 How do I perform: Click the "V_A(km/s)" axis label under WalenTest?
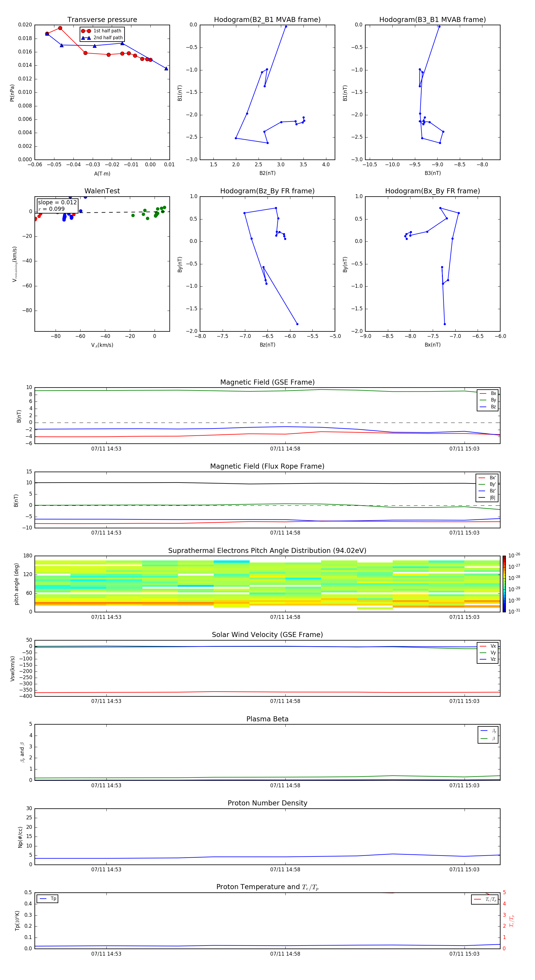coord(102,345)
